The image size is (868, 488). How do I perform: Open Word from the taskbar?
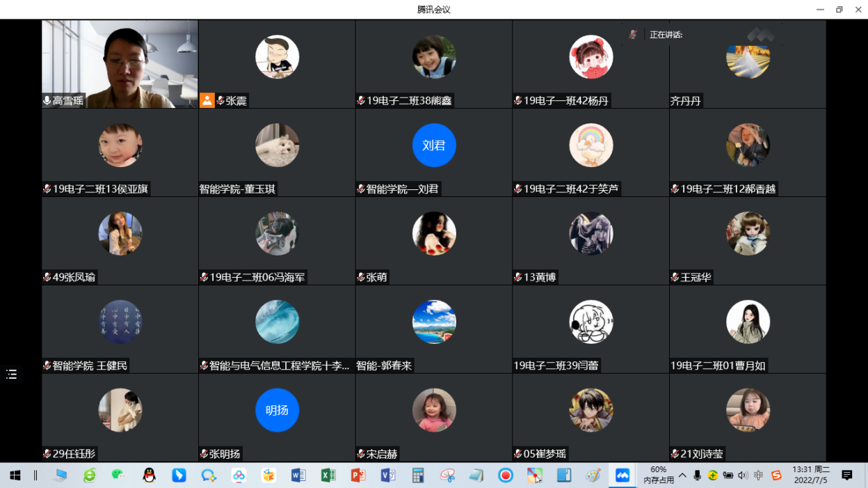click(x=298, y=475)
